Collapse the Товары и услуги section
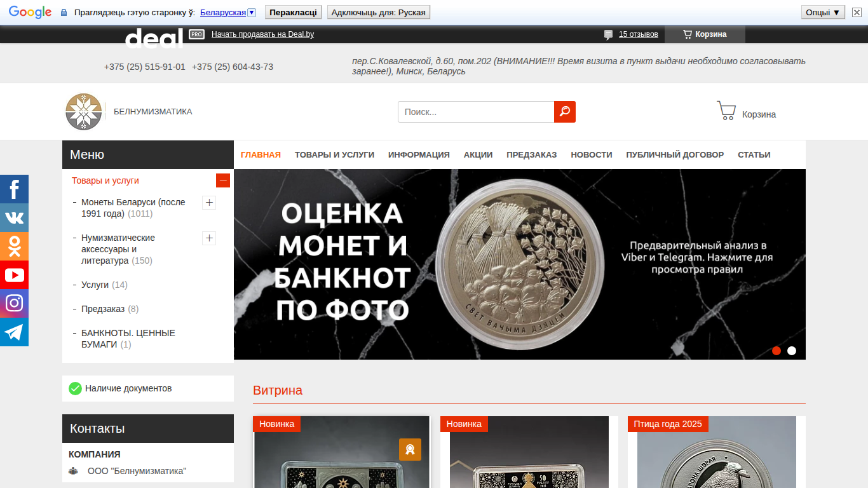This screenshot has width=868, height=488. pyautogui.click(x=223, y=180)
